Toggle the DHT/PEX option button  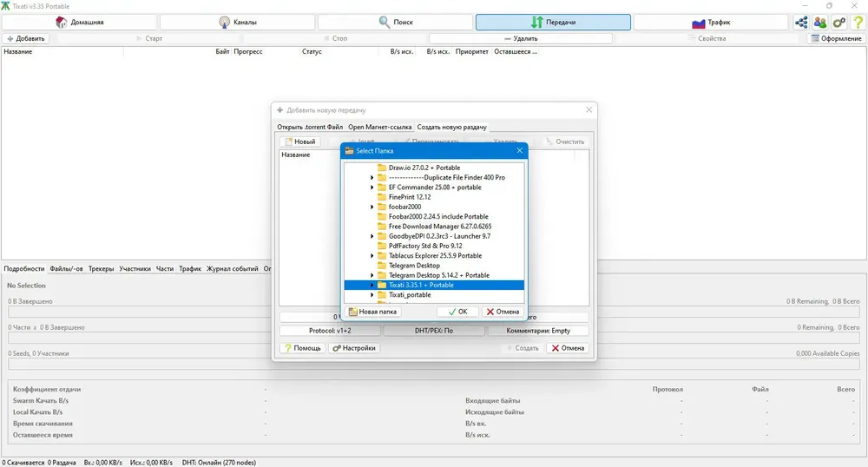(433, 331)
